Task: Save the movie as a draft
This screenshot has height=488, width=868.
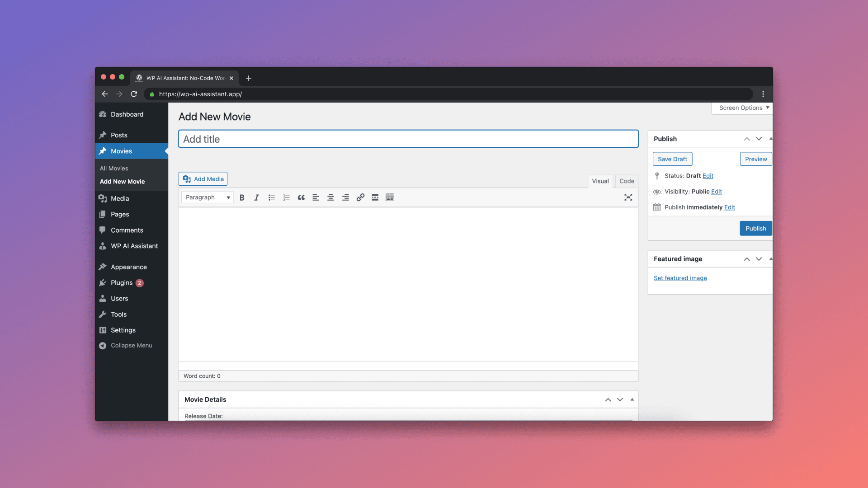Action: coord(672,159)
